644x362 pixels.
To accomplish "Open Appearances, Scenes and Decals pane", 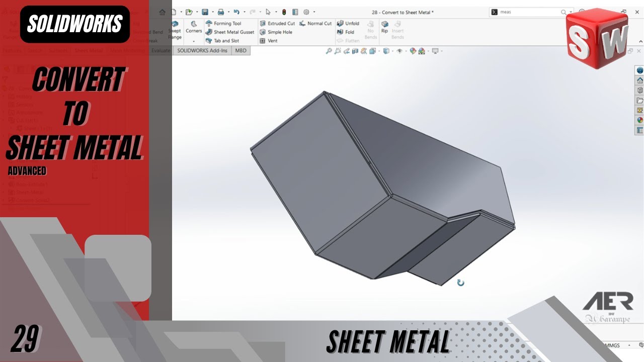I will 639,120.
